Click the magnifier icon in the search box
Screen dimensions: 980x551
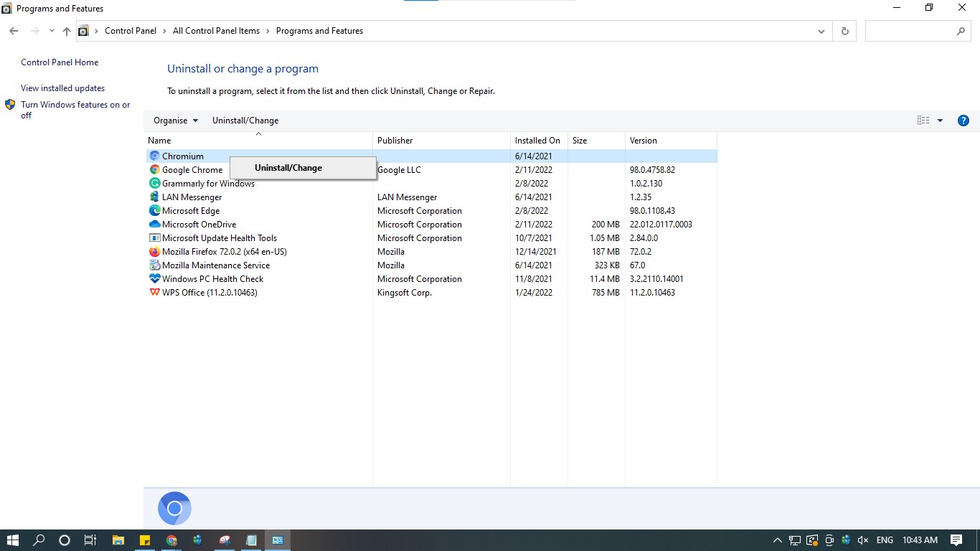[961, 31]
